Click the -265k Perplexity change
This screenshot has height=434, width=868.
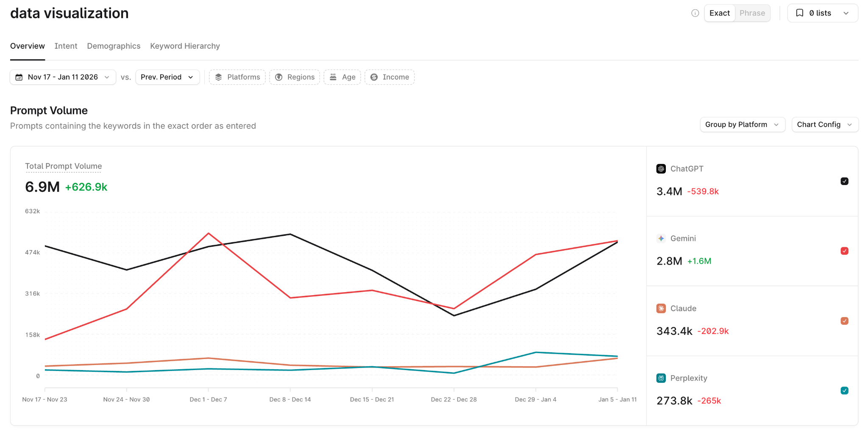point(709,401)
